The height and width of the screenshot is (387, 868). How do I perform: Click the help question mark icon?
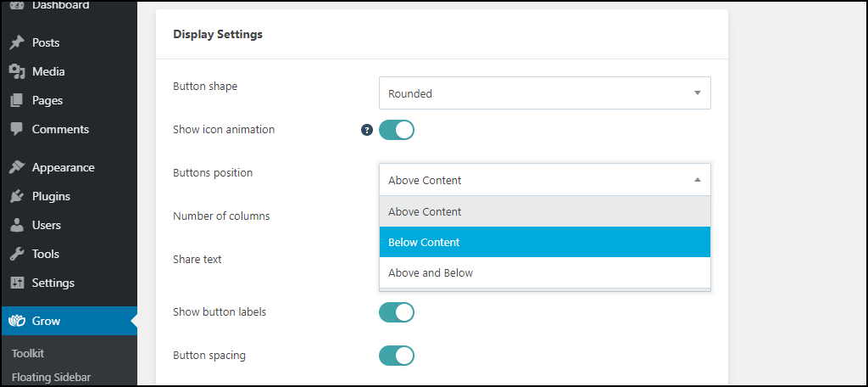[367, 130]
